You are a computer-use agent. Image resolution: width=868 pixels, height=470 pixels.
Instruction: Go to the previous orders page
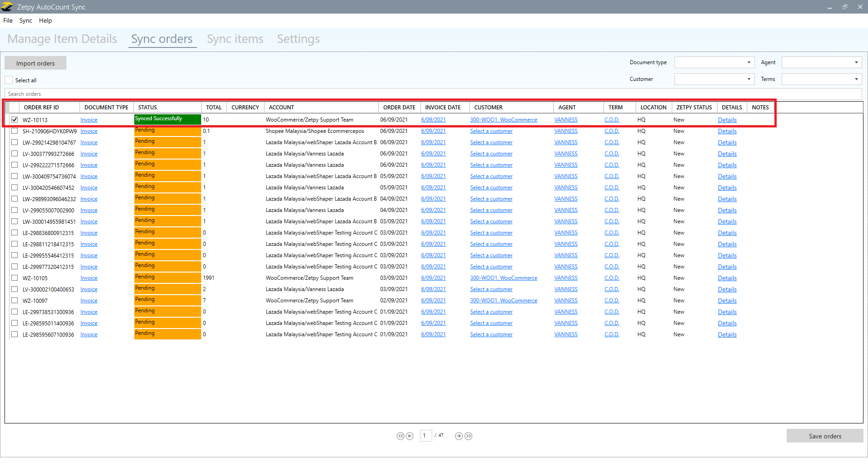coord(410,436)
